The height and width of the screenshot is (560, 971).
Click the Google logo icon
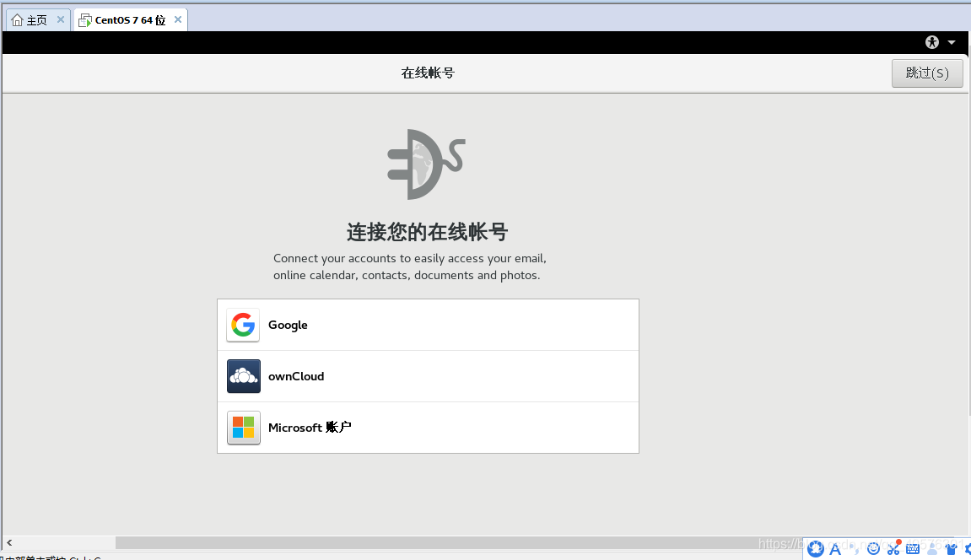[243, 325]
